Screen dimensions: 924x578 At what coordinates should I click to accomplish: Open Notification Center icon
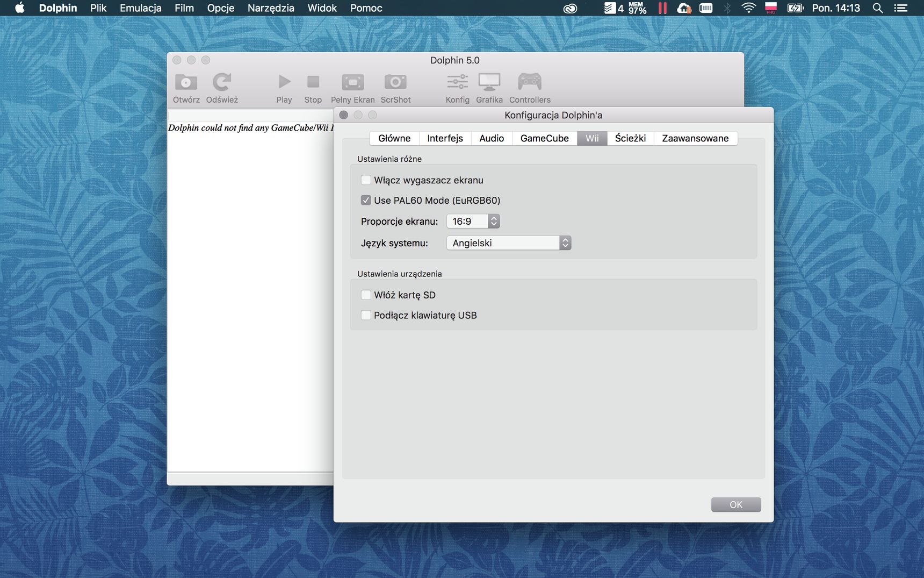tap(901, 8)
